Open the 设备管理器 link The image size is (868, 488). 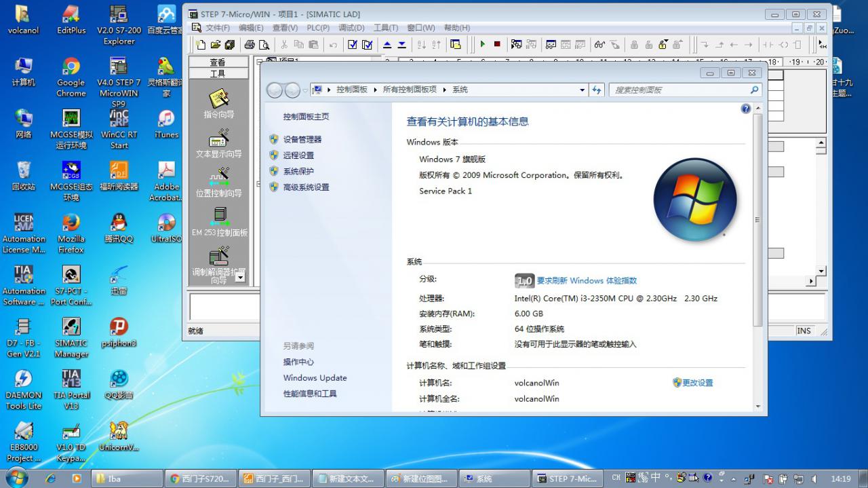click(x=302, y=139)
